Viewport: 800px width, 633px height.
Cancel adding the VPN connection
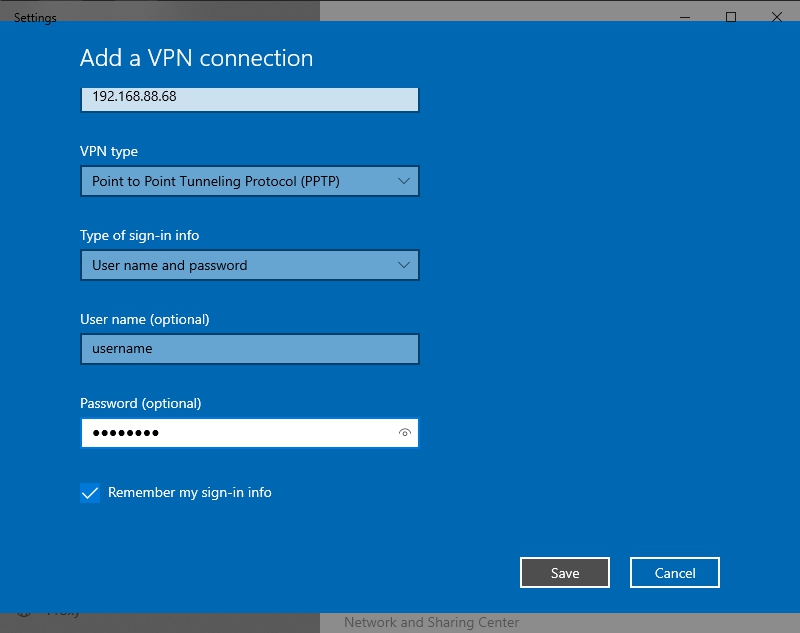tap(674, 573)
